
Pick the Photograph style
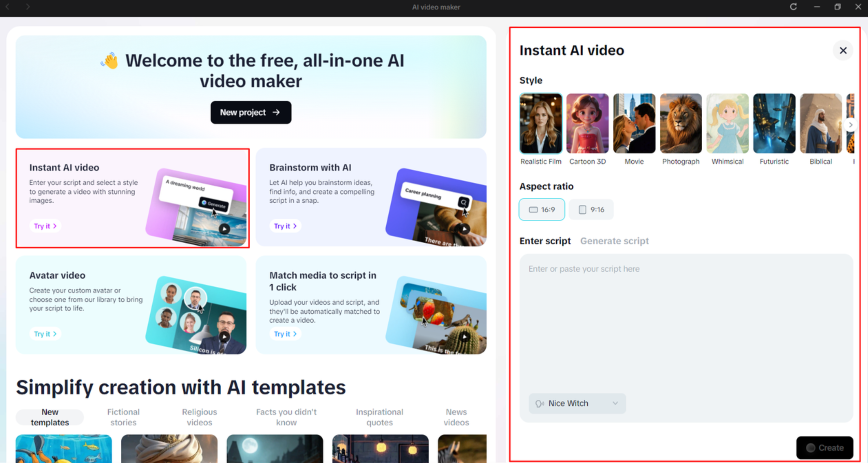[x=680, y=123]
